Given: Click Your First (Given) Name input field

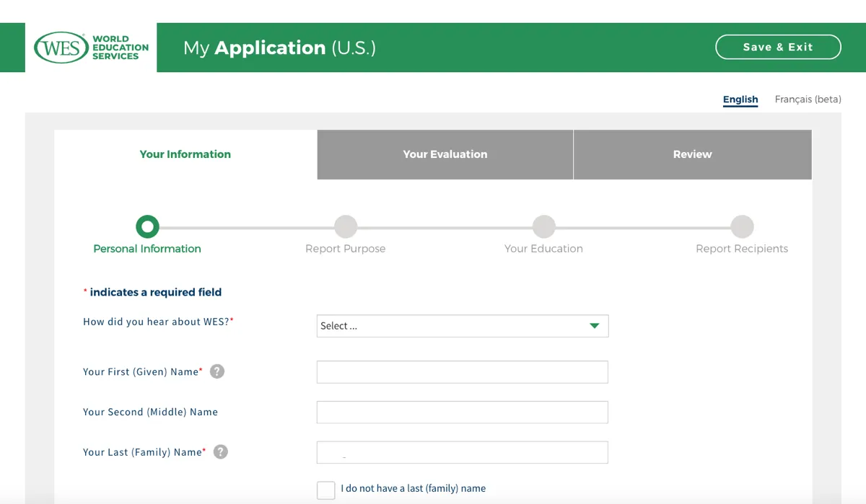Looking at the screenshot, I should coord(463,372).
